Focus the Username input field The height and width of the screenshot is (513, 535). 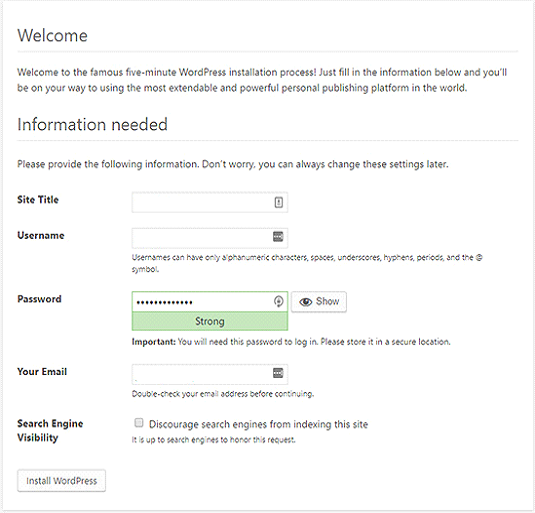210,238
